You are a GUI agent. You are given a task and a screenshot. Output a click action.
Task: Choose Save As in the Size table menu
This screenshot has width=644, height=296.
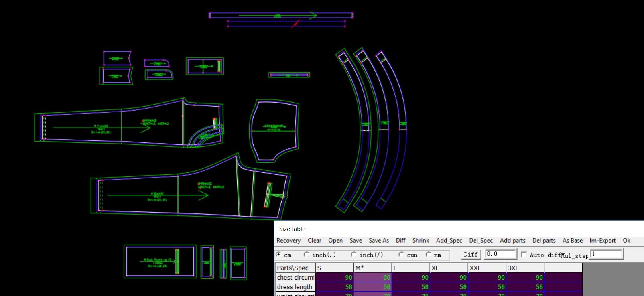[x=378, y=241]
